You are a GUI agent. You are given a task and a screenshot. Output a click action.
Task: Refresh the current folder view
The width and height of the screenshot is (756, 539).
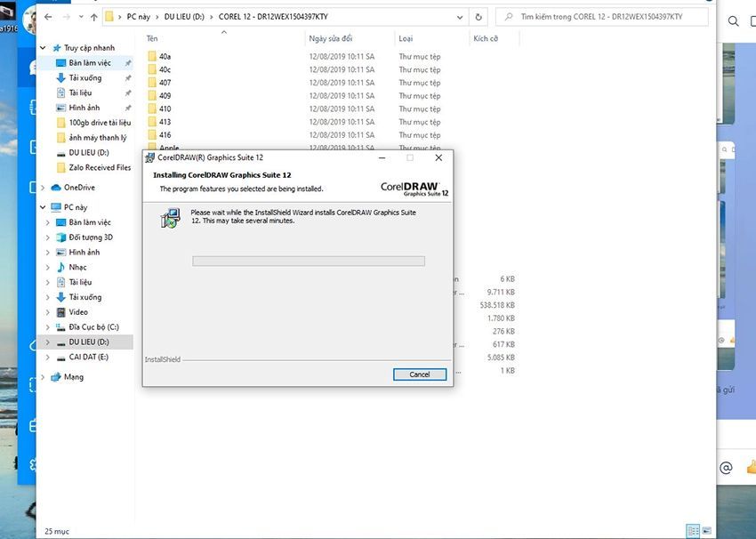(x=479, y=17)
